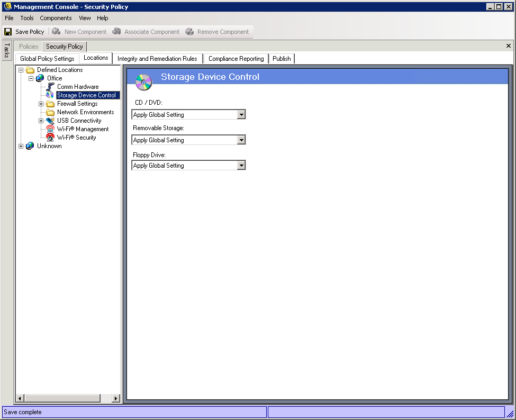Select the Office location in tree
Image resolution: width=516 pixels, height=420 pixels.
tap(55, 78)
